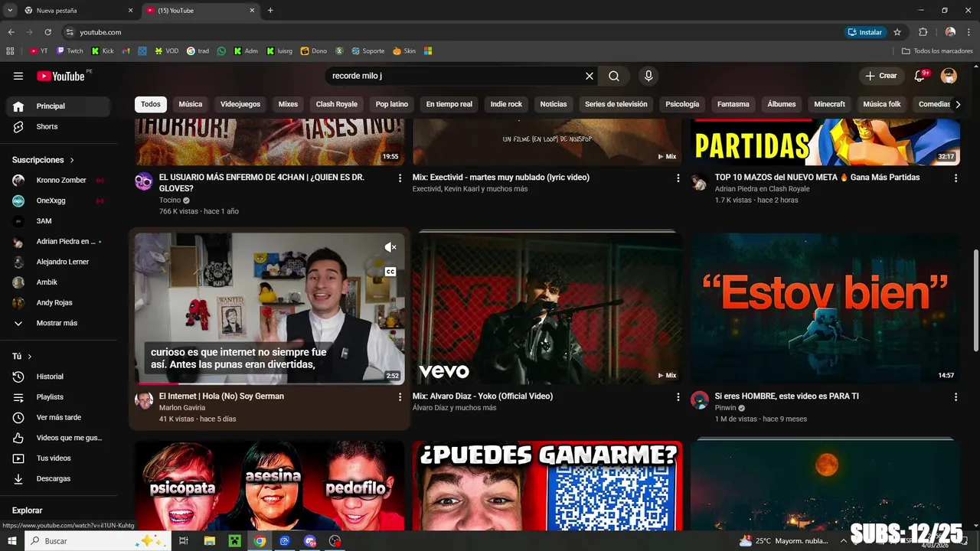Show more filter chips with right arrow
Viewport: 980px width, 551px height.
pyautogui.click(x=957, y=104)
